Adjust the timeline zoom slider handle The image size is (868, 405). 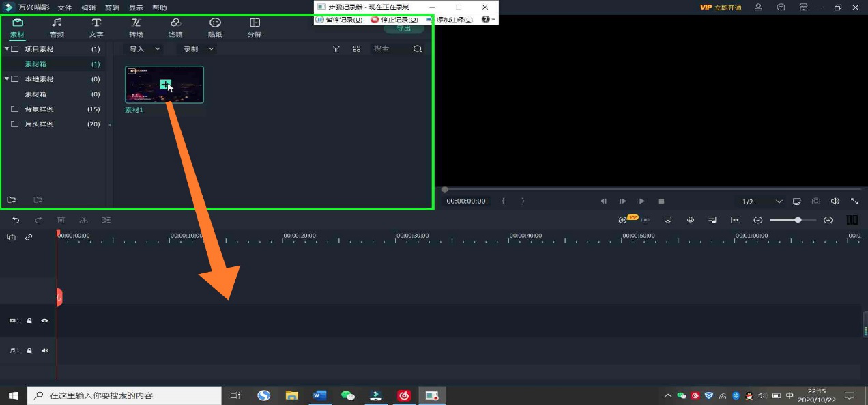tap(798, 220)
